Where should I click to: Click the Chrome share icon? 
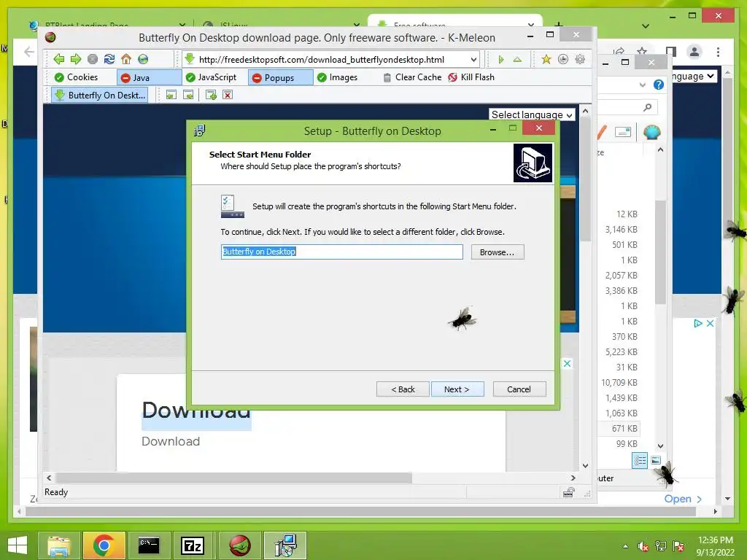619,51
